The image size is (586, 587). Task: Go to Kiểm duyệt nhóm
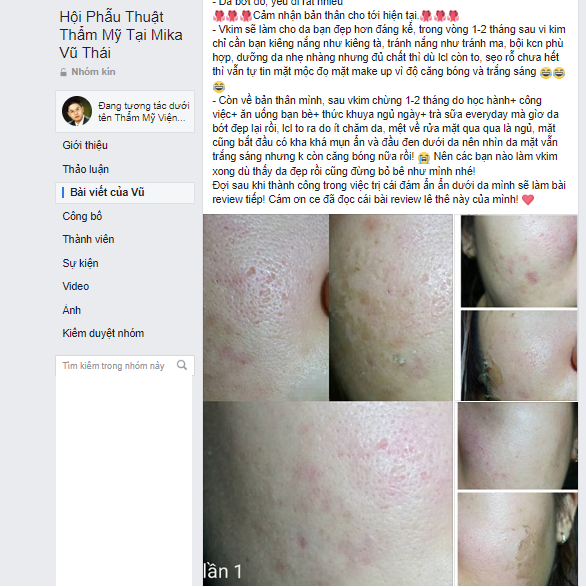point(103,333)
